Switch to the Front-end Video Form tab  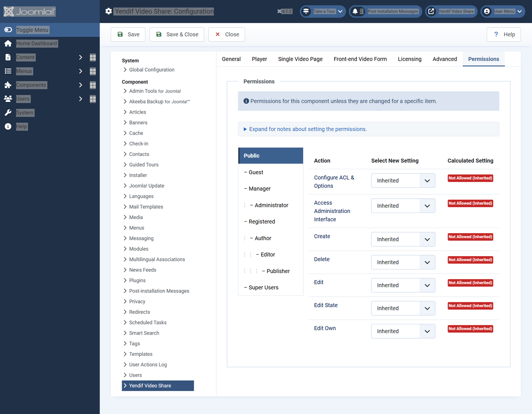pyautogui.click(x=360, y=59)
